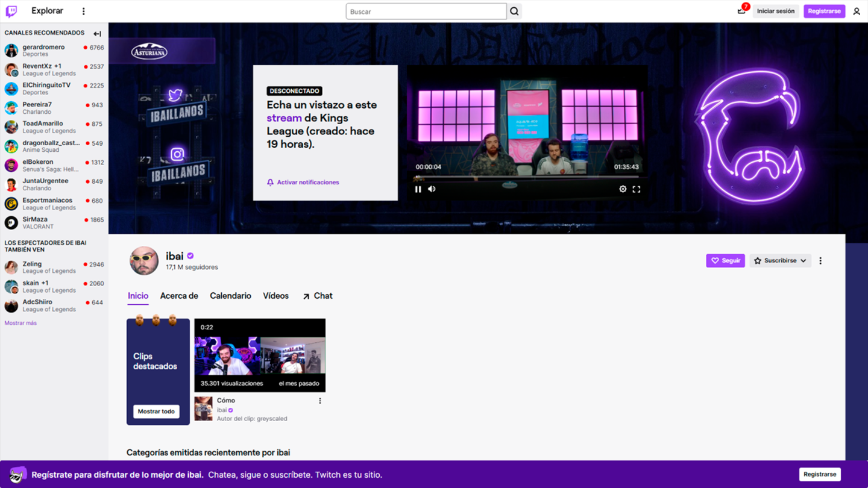Click gerardromero's avatar in sidebar
Viewport: 868px width, 488px height.
(x=11, y=51)
